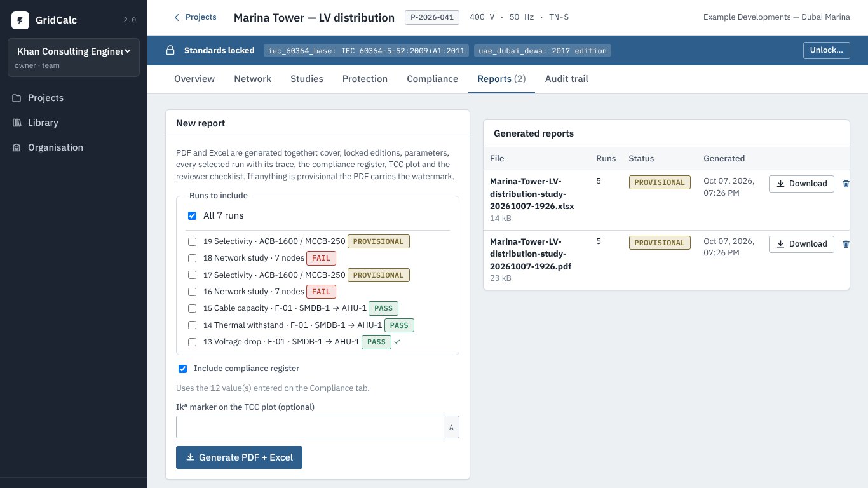
Task: Click the back chevron next to Projects
Action: pos(177,17)
